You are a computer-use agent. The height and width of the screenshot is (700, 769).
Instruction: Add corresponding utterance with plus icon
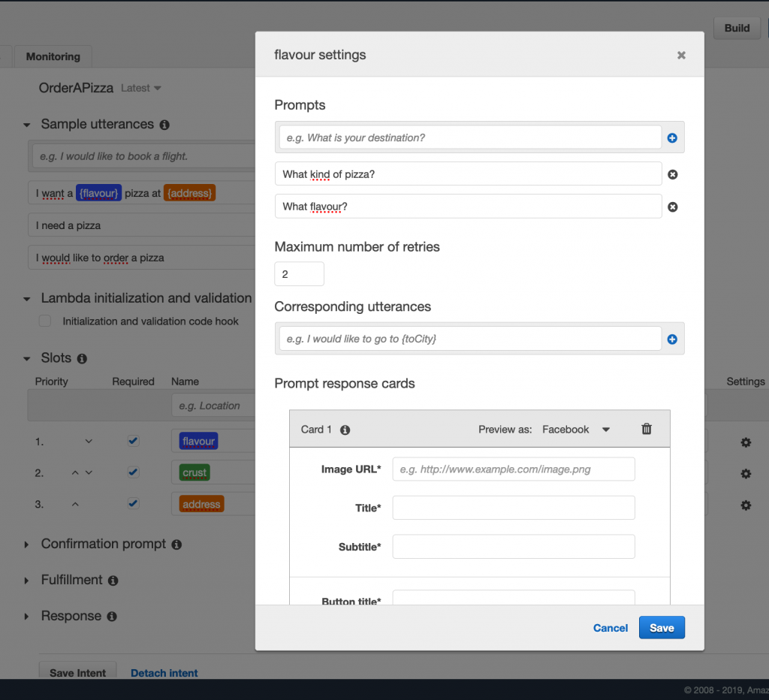672,339
